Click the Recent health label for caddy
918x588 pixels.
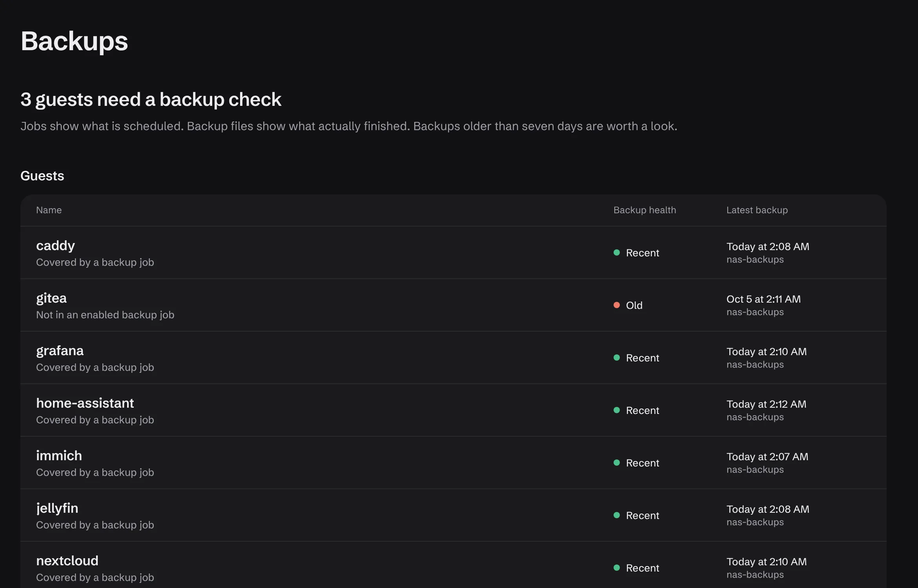(643, 253)
